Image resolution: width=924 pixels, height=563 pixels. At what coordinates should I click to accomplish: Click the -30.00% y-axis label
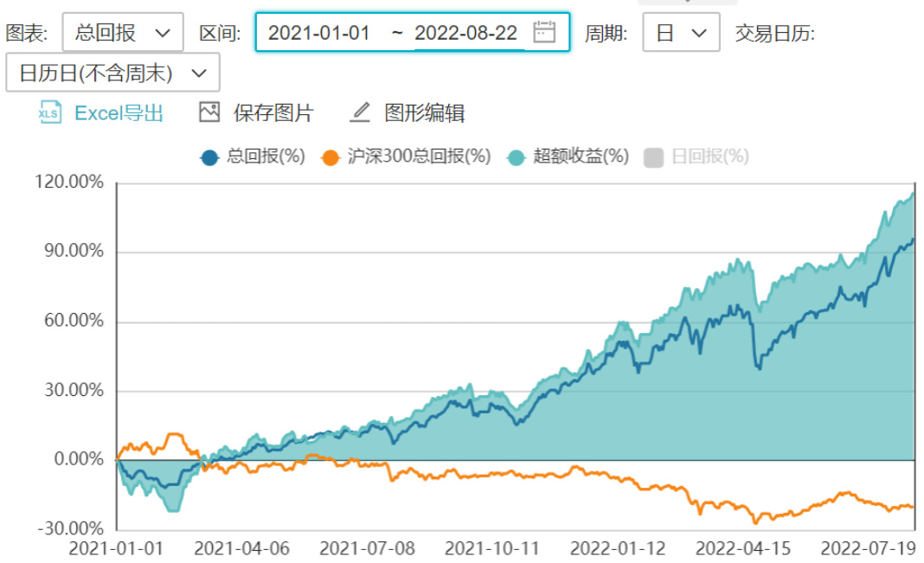73,528
